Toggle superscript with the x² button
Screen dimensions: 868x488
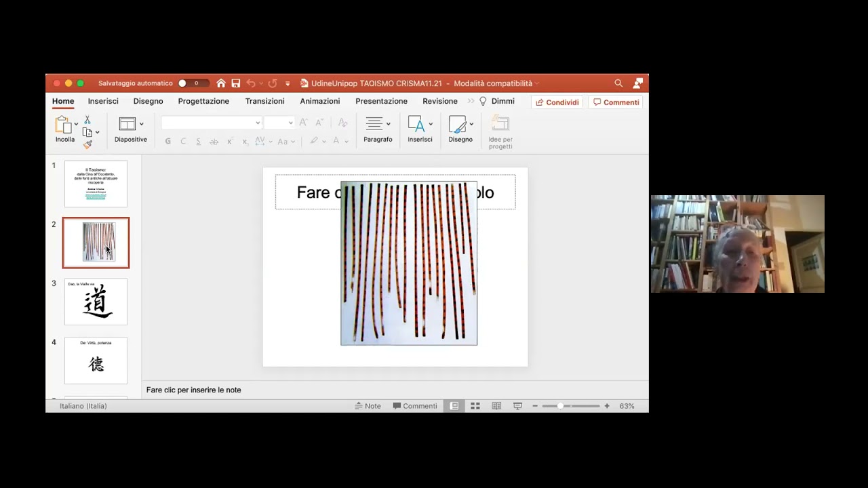(x=230, y=142)
